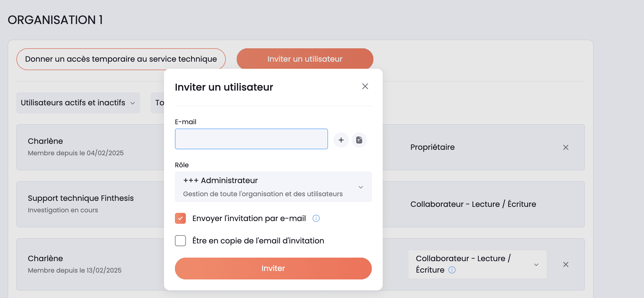Click the orange Inviter submit button
644x298 pixels.
(x=273, y=269)
